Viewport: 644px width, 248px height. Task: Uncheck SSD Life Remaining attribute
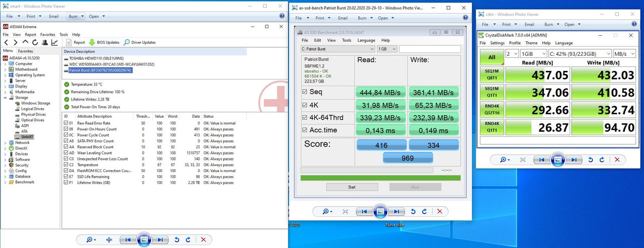(66, 177)
